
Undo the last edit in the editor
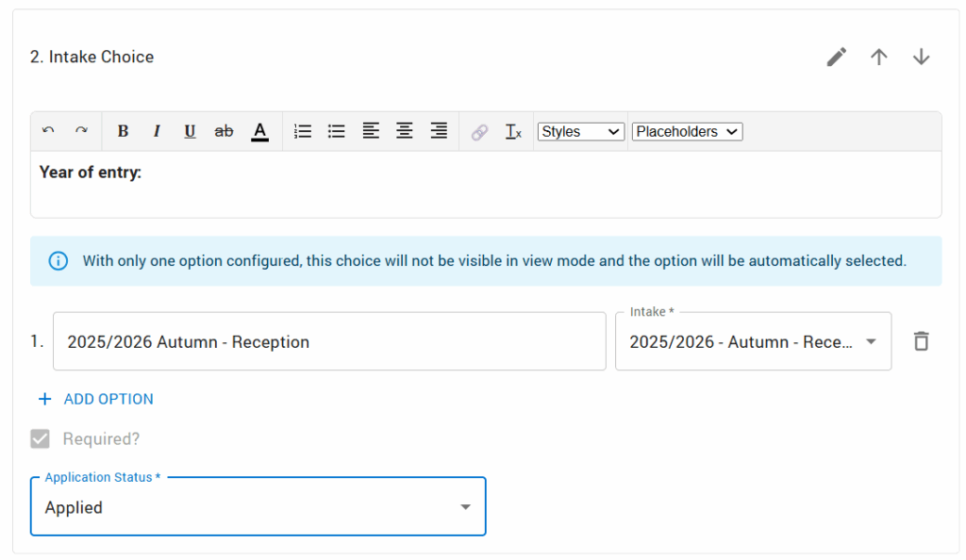[x=49, y=131]
